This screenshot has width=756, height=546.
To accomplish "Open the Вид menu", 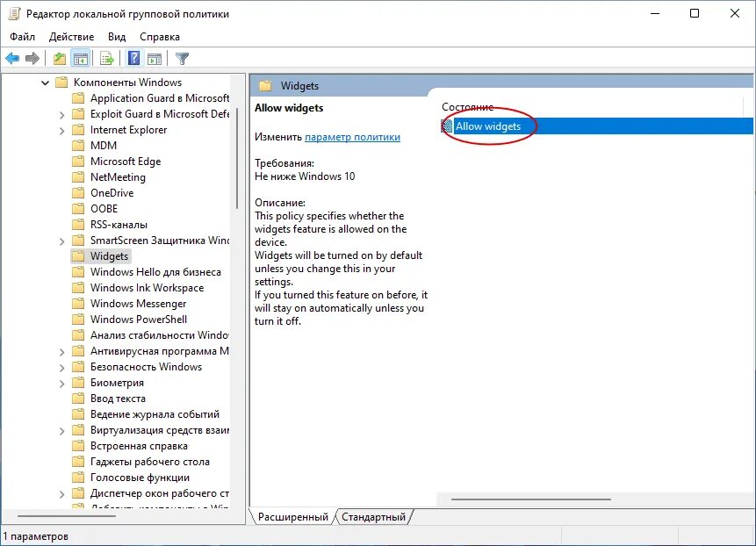I will tap(117, 37).
